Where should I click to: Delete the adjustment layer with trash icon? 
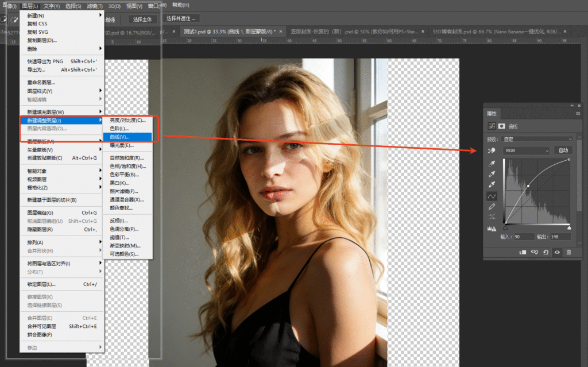click(x=568, y=252)
